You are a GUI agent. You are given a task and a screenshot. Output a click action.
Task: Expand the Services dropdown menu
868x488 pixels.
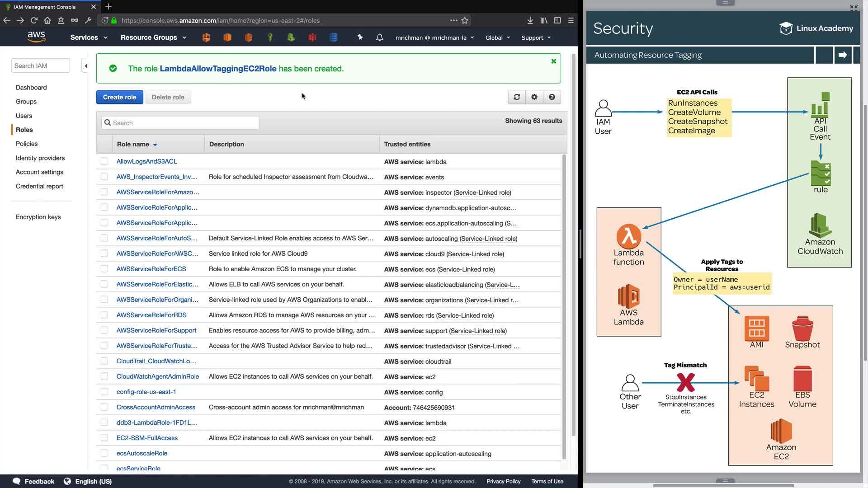click(89, 38)
